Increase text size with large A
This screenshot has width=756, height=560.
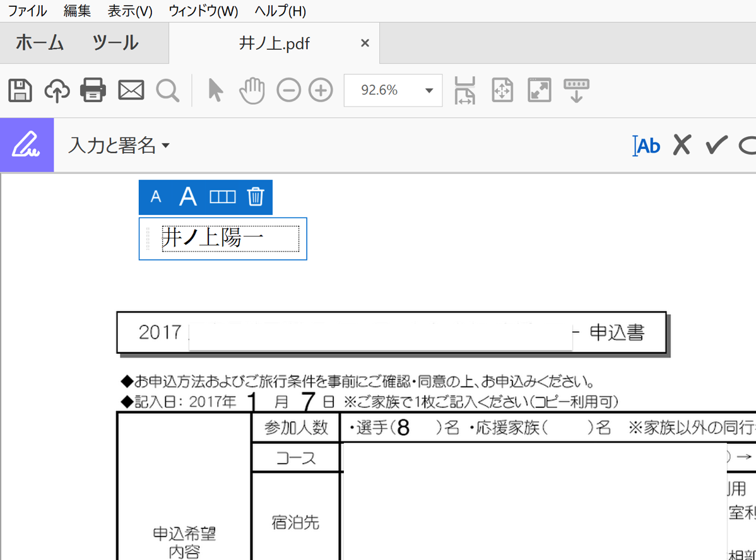188,197
